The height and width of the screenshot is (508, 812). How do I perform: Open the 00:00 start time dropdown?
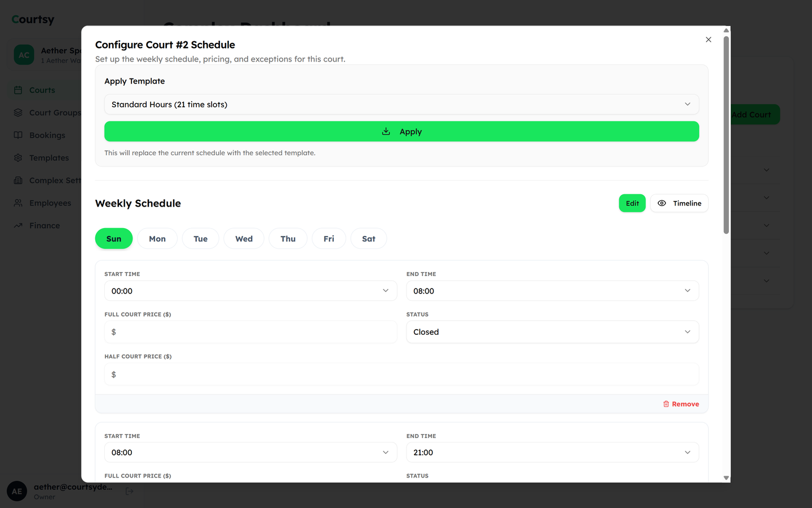(x=251, y=291)
